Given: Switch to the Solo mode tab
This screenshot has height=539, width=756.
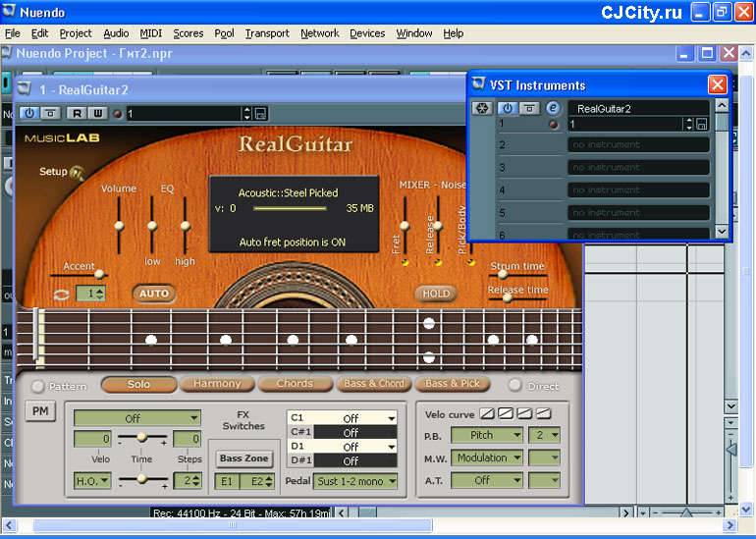Looking at the screenshot, I should [138, 384].
